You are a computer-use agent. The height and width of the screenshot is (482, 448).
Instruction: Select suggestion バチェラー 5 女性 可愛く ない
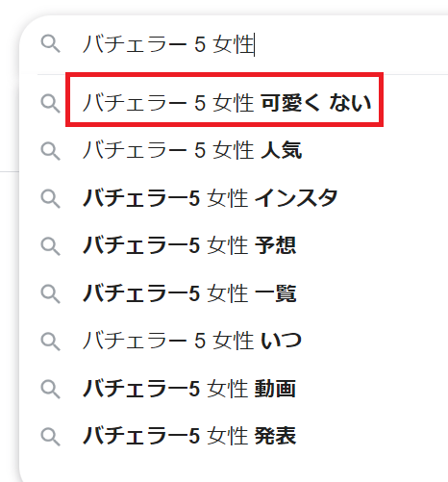click(x=227, y=103)
